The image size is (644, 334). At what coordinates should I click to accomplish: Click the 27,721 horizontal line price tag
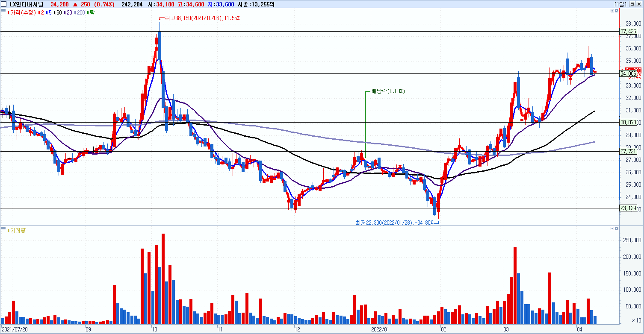[628, 151]
